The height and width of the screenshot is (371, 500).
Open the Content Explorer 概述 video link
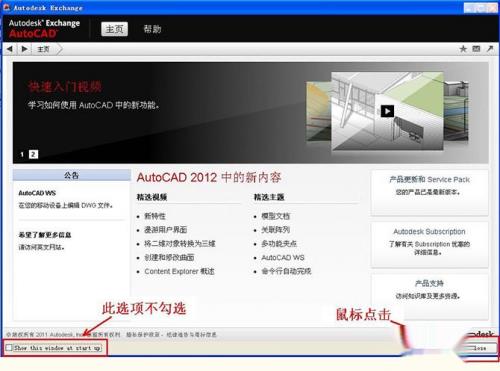click(x=179, y=271)
